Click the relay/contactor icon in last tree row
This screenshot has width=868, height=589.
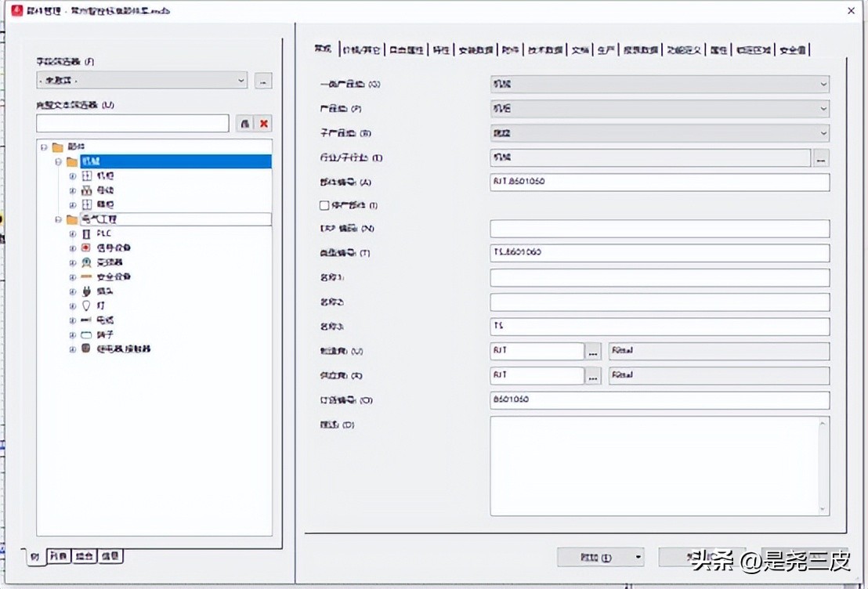coord(86,349)
